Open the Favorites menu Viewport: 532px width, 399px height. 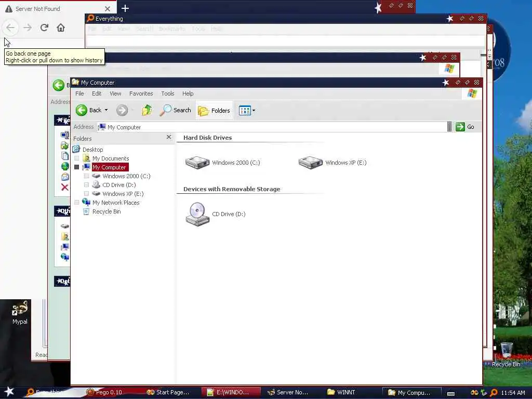(141, 94)
